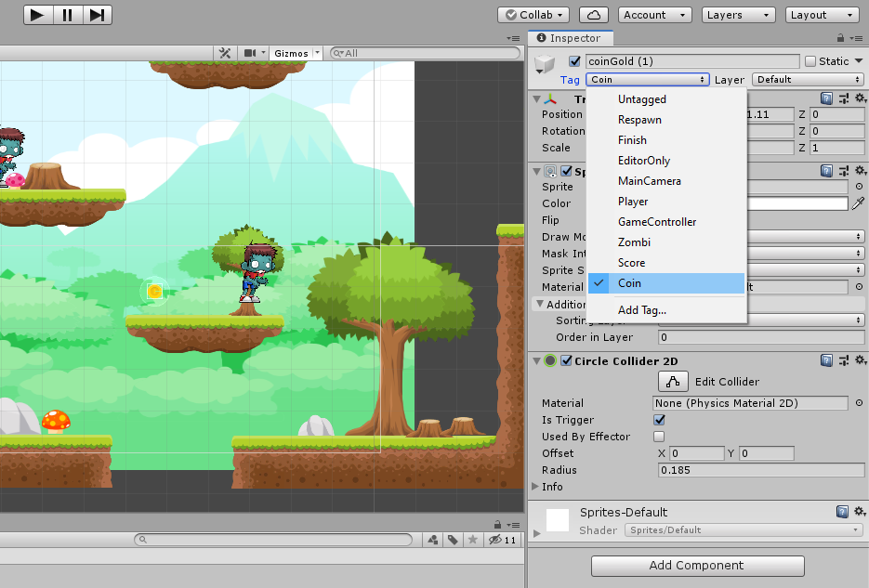Open the Sprites-Default material gear menu
Image resolution: width=869 pixels, height=588 pixels.
pos(860,512)
